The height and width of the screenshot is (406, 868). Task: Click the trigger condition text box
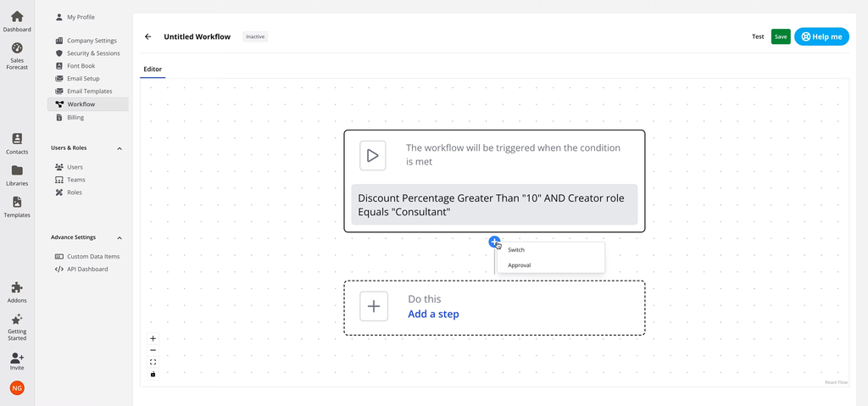pos(494,204)
